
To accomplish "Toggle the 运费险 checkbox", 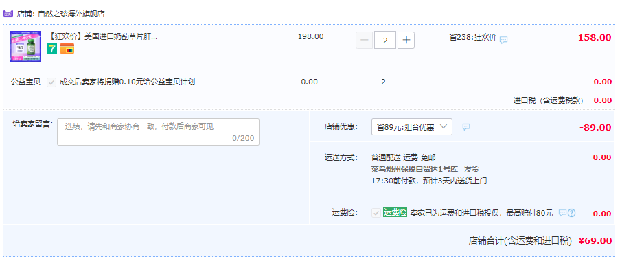I will [x=376, y=213].
